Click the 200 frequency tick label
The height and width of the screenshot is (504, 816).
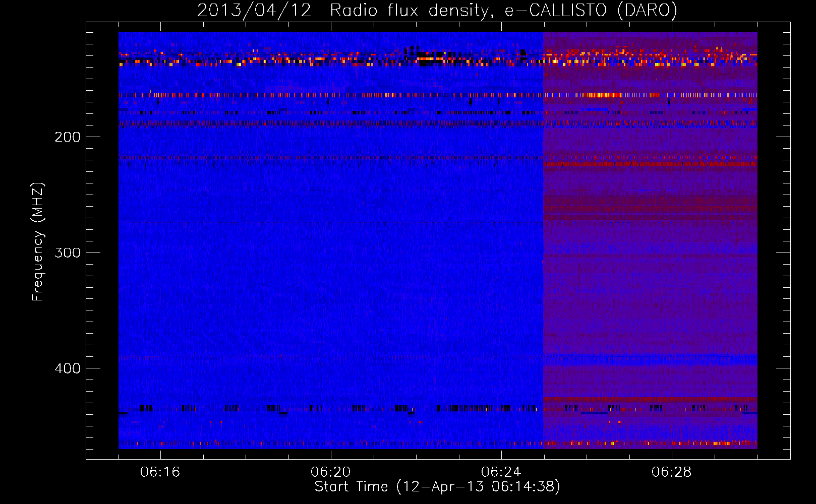pos(68,137)
